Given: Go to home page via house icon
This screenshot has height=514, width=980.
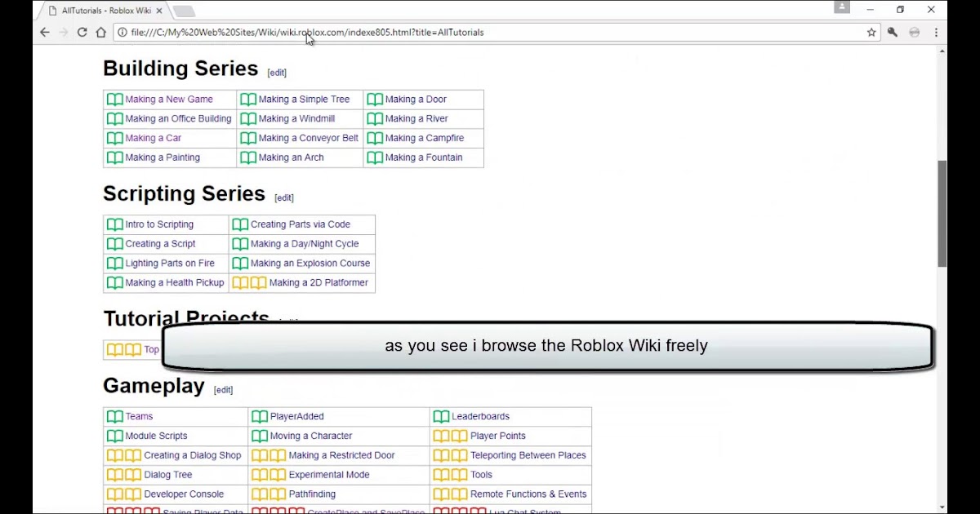Looking at the screenshot, I should (101, 33).
